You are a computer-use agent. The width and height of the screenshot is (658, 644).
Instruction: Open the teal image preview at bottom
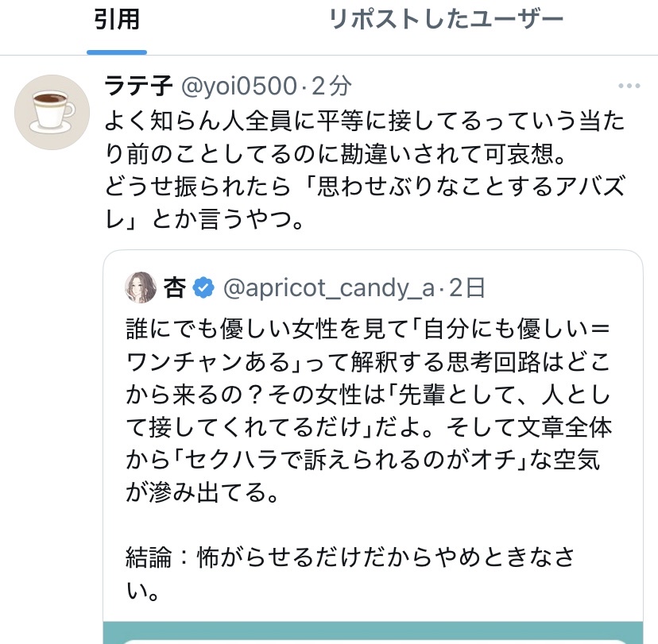(x=372, y=633)
